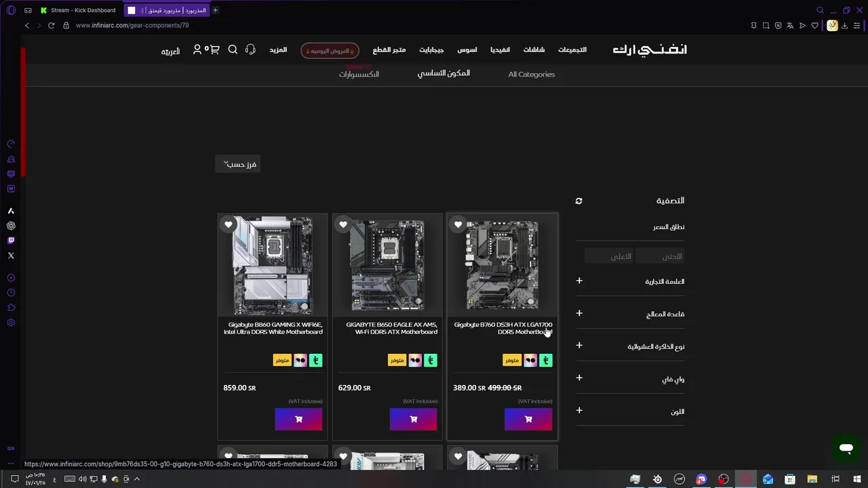Open X (Twitter) in the sidebar
This screenshot has width=868, height=488.
coord(11,256)
